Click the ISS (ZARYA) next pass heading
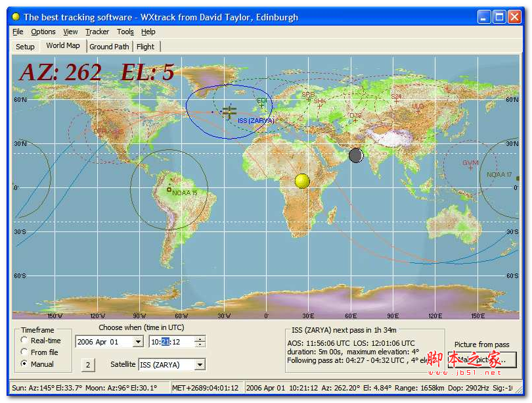This screenshot has height=403, width=532. (344, 330)
